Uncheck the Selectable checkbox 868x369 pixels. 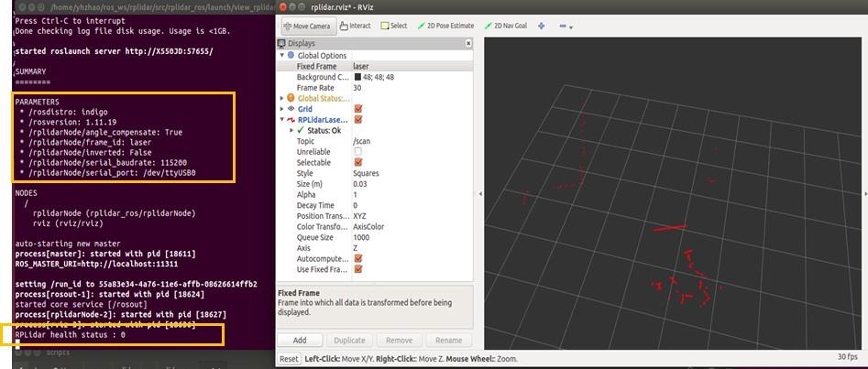pyautogui.click(x=358, y=162)
